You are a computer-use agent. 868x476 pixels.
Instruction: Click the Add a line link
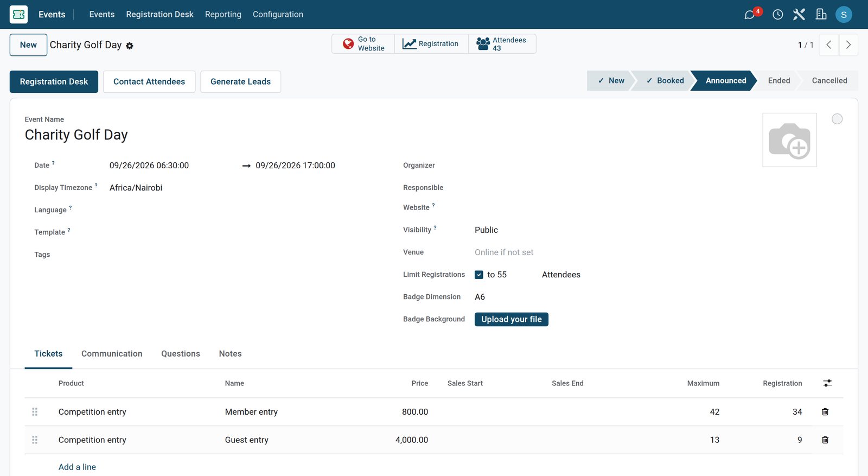77,467
